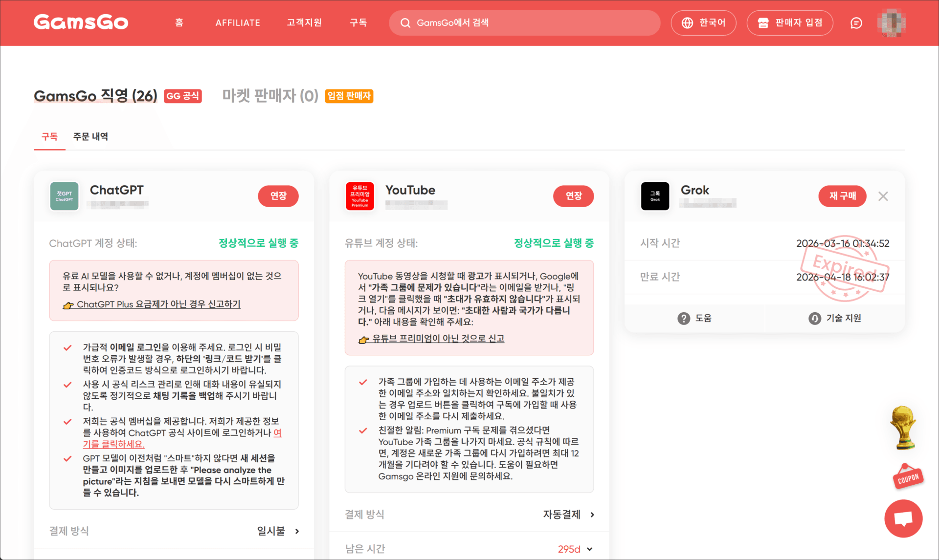Image resolution: width=939 pixels, height=560 pixels.
Task: Click the 자동결제 payment method value
Action: click(561, 515)
